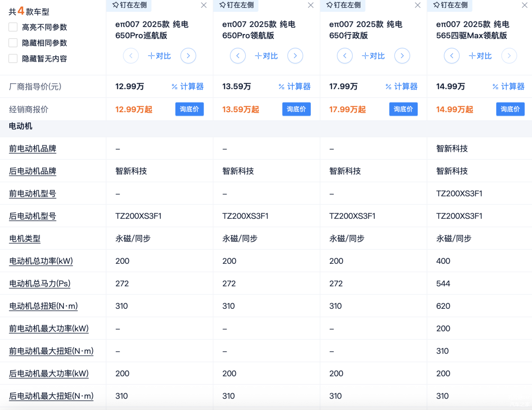Move the 565四驱Max领航版 column left with its arrow
Screen dimensions: 532x410
[452, 55]
